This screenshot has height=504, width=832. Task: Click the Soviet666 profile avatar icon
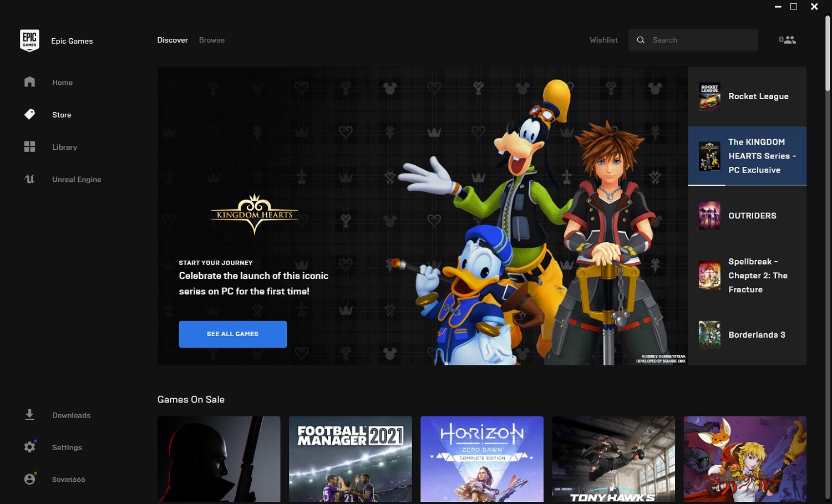click(30, 478)
